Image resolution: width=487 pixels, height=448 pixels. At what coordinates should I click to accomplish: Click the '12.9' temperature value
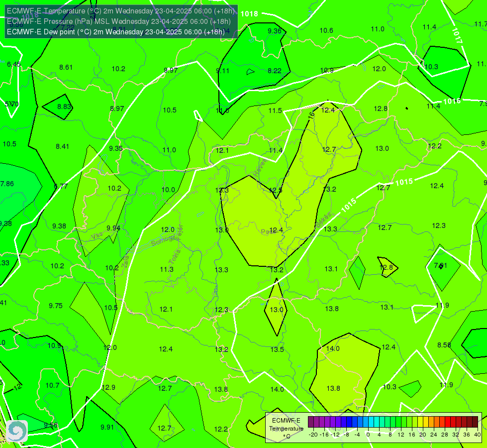point(108,387)
